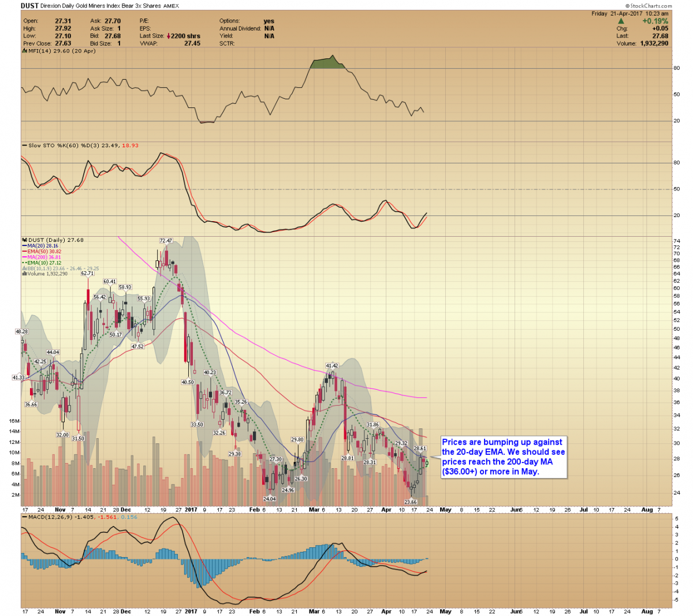This screenshot has width=693, height=616.
Task: Click the MACD(12,26,9) legend line marker
Action: (x=24, y=517)
